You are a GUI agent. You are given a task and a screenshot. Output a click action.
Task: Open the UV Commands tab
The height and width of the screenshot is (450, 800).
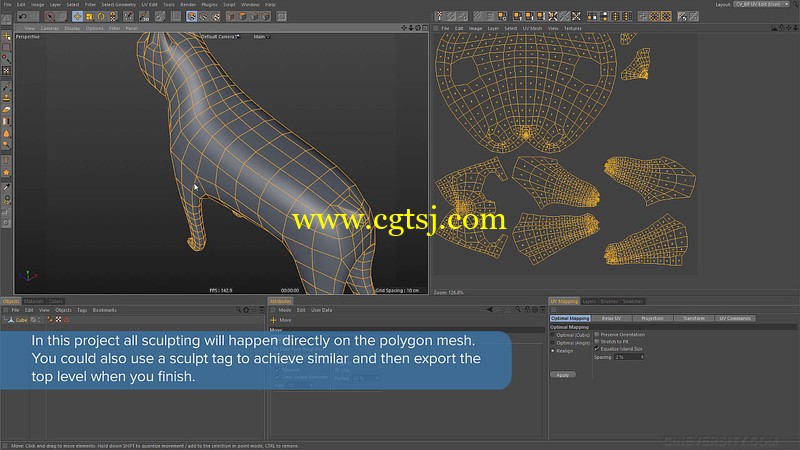point(735,318)
